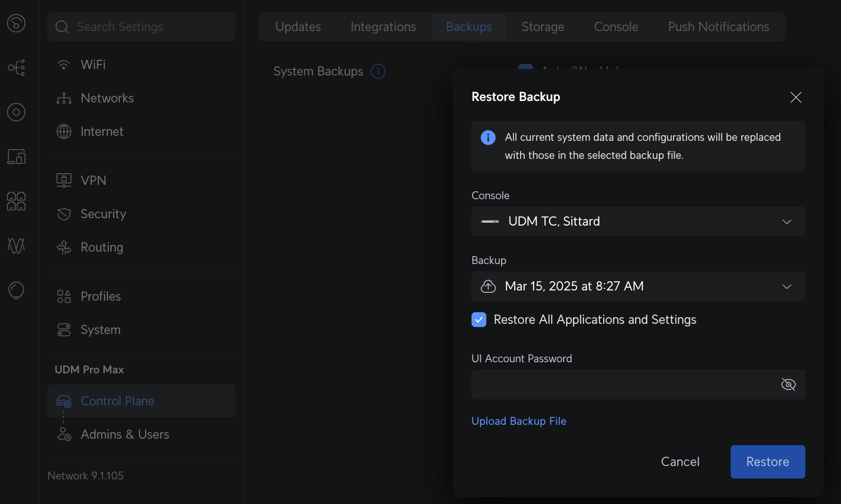Click the cloud upload icon in Backup field
841x504 pixels.
(x=488, y=286)
